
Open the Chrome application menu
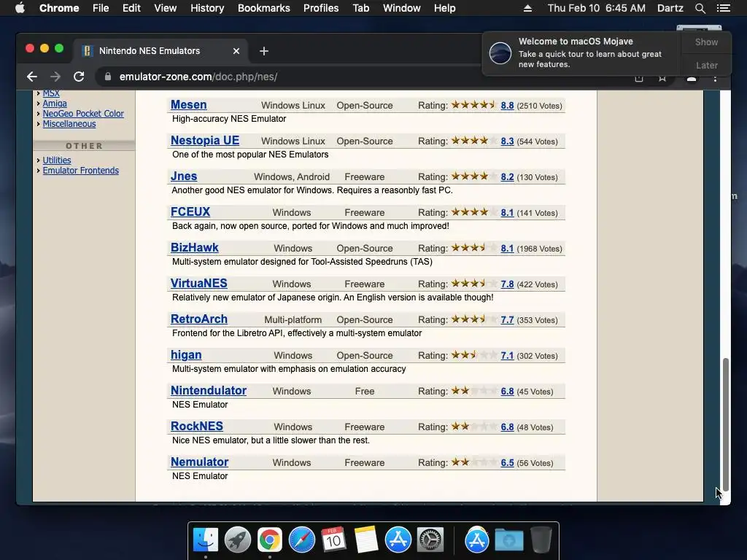(59, 8)
